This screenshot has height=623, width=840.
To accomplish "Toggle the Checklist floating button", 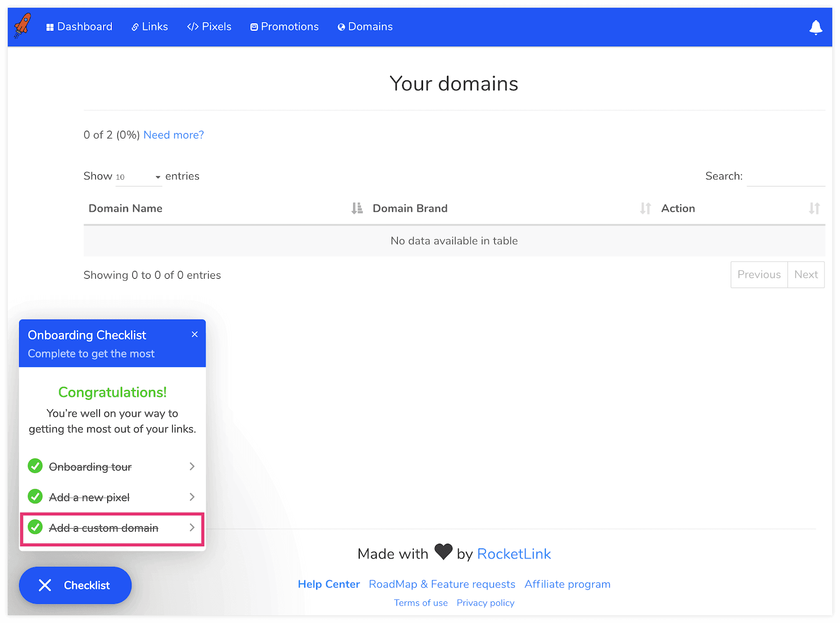I will (x=75, y=585).
